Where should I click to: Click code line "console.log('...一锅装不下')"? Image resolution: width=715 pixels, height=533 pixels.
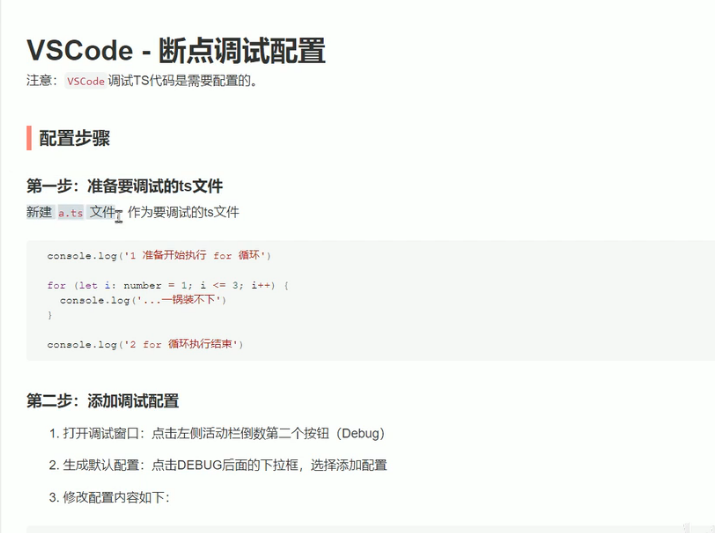coord(143,300)
